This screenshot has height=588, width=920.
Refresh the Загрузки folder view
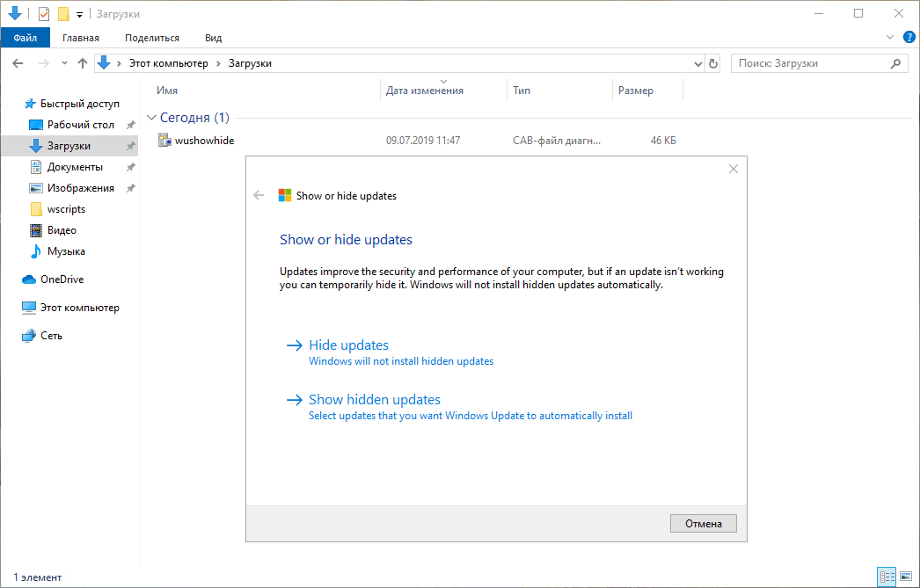(x=712, y=63)
